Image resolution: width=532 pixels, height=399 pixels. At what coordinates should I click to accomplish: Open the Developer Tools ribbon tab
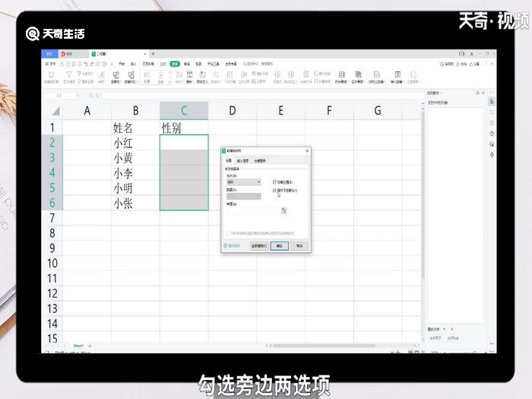click(x=214, y=64)
